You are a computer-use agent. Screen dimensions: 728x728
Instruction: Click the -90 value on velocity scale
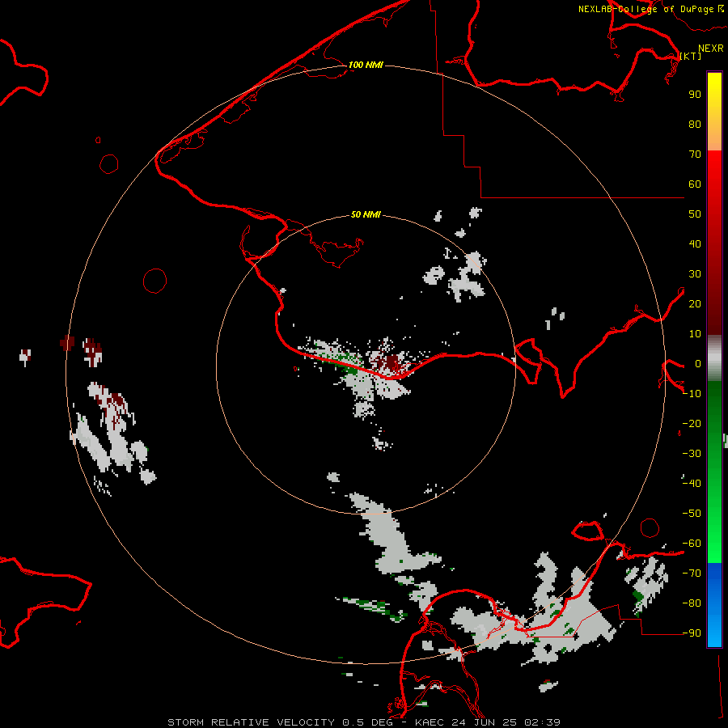point(692,633)
